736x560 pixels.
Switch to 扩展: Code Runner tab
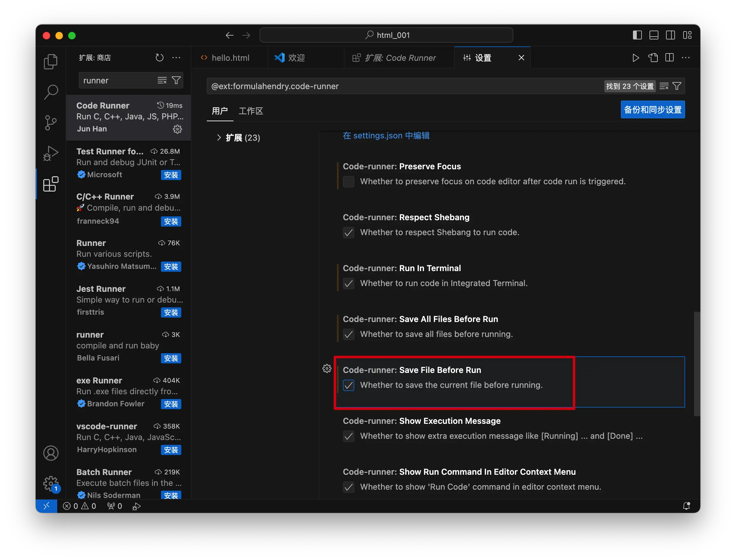399,58
